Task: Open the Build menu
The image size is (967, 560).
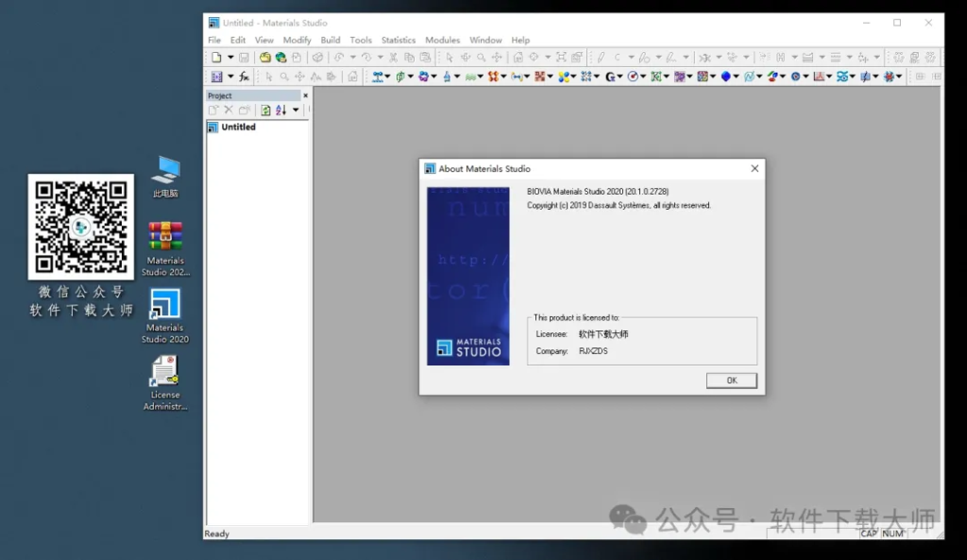Action: (x=331, y=41)
